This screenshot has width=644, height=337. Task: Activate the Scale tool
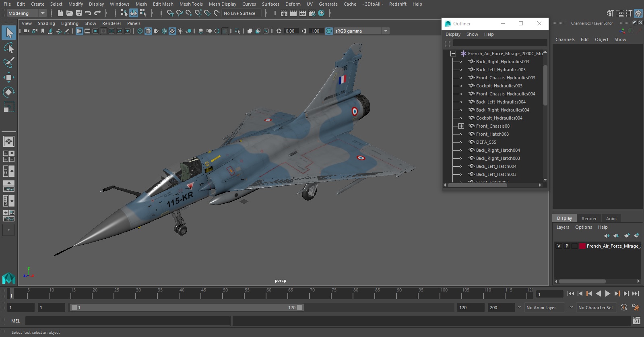(9, 107)
